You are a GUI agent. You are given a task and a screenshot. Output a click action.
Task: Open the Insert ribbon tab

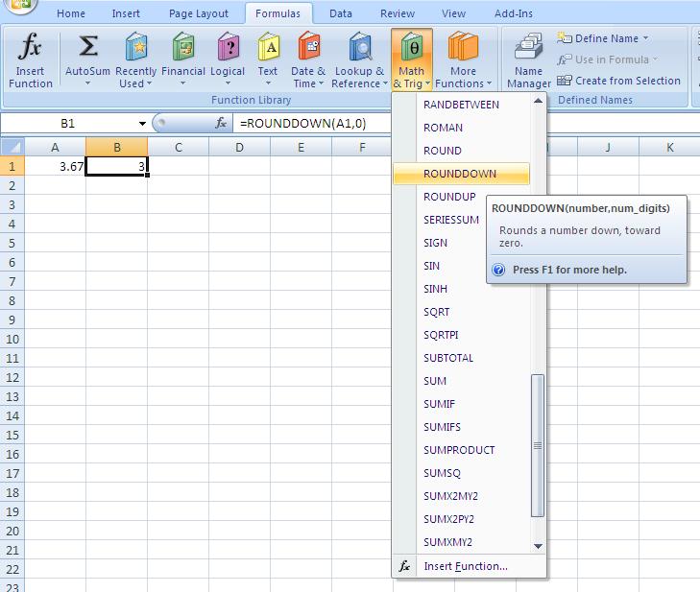click(126, 13)
